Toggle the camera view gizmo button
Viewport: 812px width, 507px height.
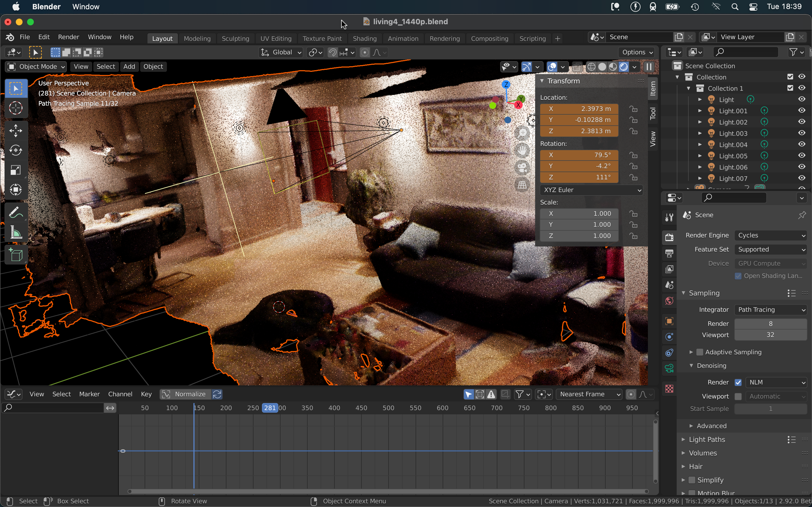pos(522,167)
